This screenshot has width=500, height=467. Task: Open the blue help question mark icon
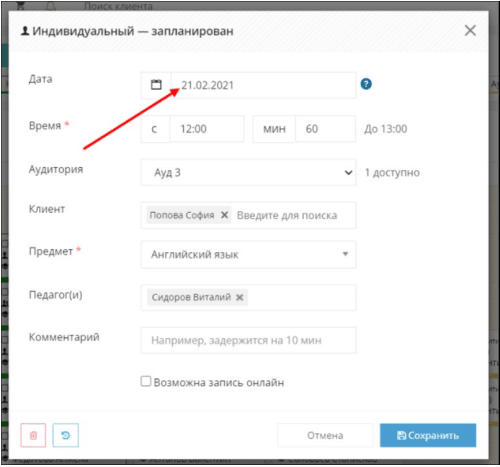[366, 84]
